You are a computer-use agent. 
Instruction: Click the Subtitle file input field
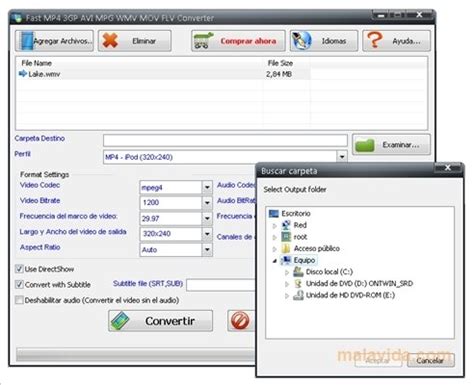(x=221, y=285)
